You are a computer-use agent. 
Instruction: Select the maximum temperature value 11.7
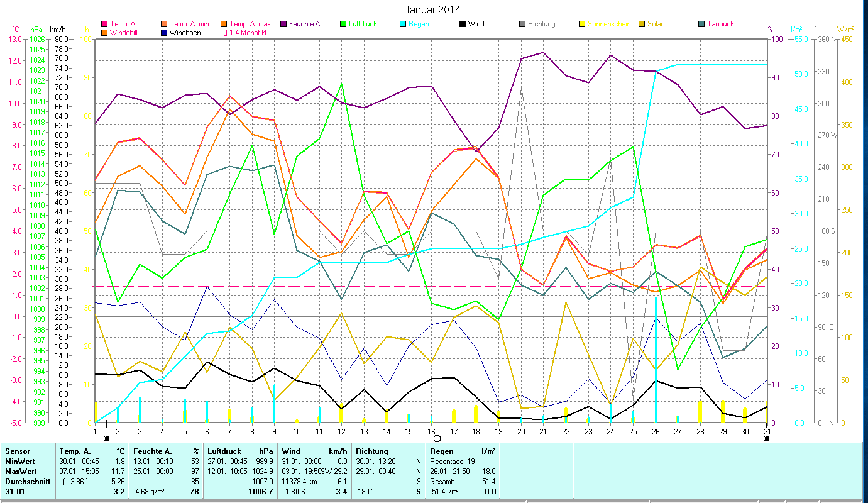click(x=118, y=472)
